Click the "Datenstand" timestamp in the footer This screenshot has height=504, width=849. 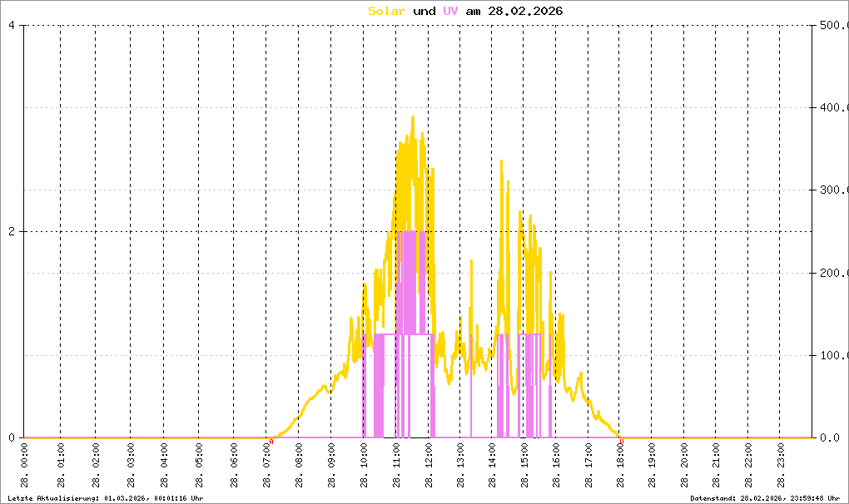click(x=767, y=497)
